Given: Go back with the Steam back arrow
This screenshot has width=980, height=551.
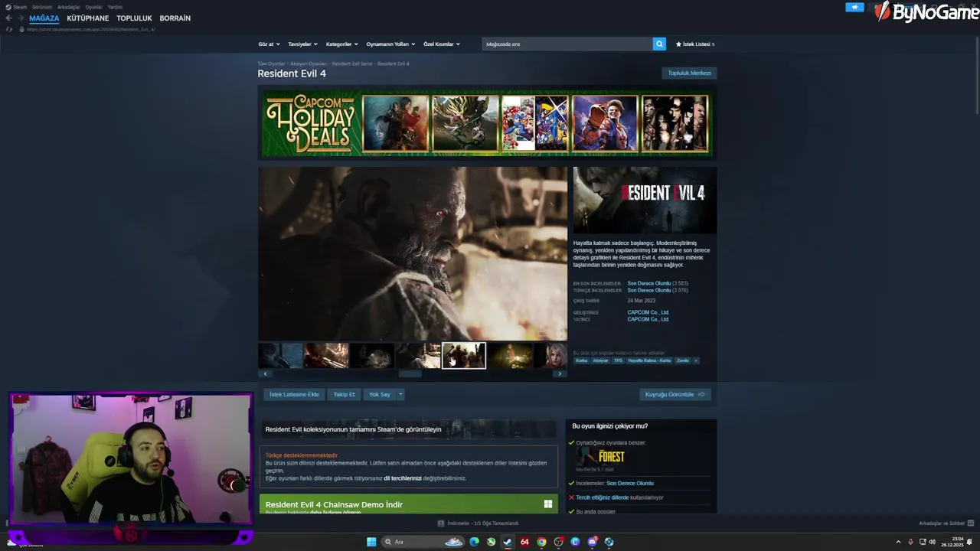Looking at the screenshot, I should pos(8,18).
